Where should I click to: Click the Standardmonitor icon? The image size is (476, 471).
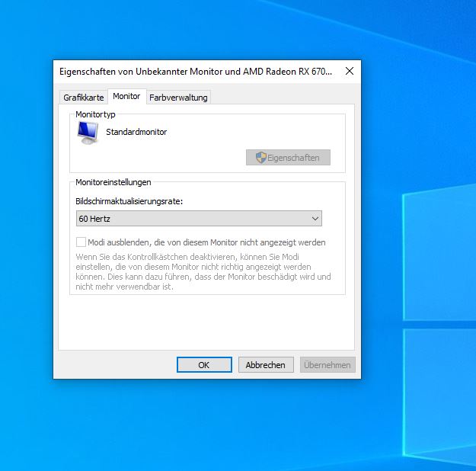88,133
